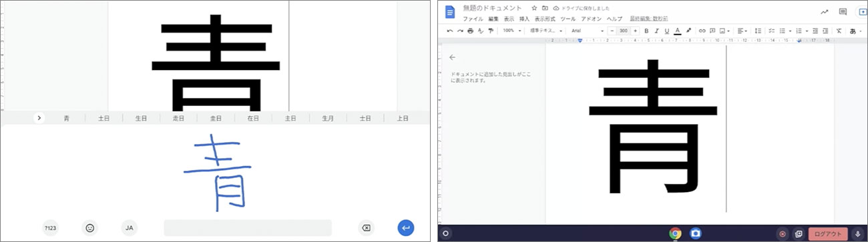Add a comment from toolbar

(x=712, y=31)
